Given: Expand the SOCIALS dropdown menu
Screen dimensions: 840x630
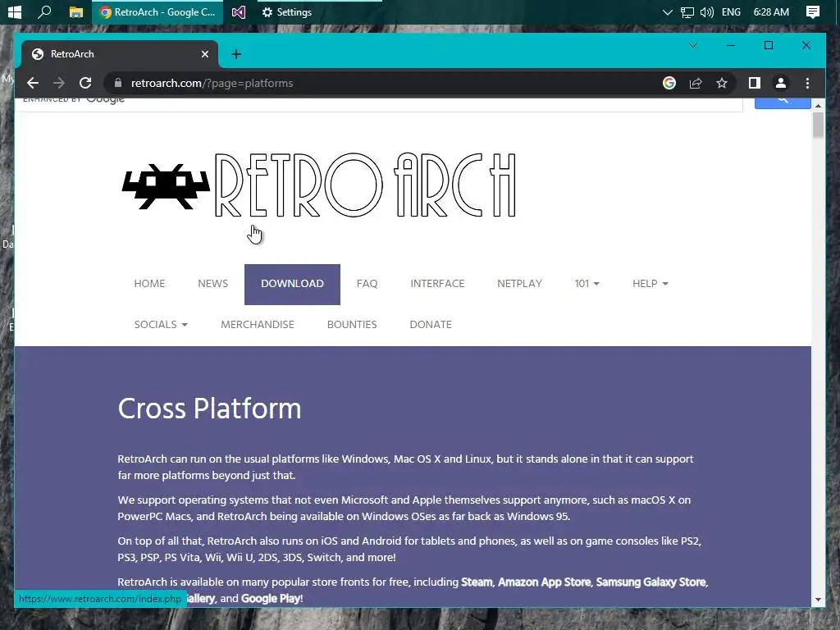Looking at the screenshot, I should [161, 325].
